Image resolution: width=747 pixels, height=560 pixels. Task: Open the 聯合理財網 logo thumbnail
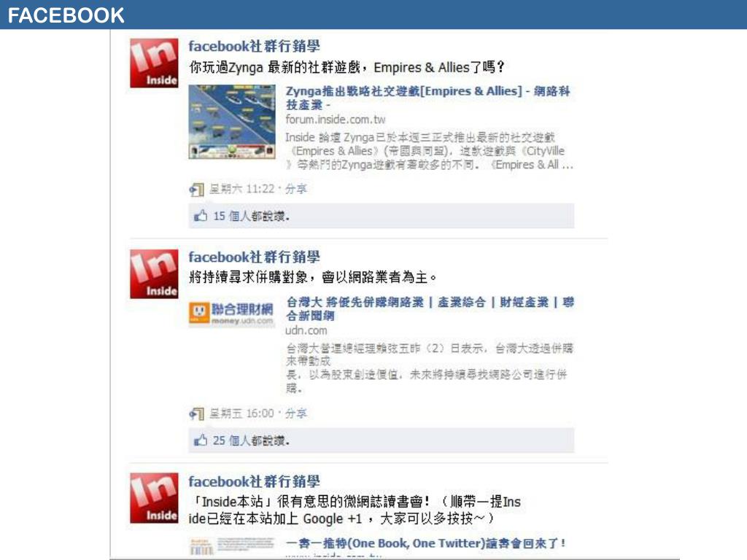pos(232,314)
